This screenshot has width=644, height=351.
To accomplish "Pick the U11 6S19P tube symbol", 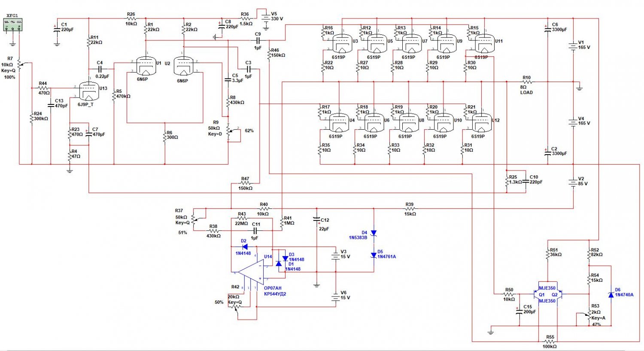I will coord(485,44).
